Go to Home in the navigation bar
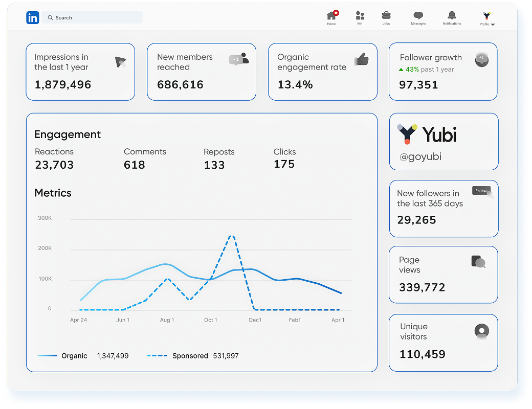 point(331,16)
